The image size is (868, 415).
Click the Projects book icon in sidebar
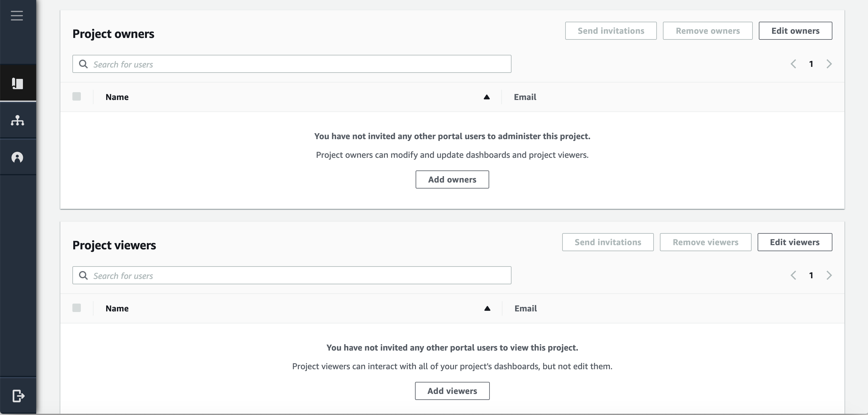(x=17, y=83)
